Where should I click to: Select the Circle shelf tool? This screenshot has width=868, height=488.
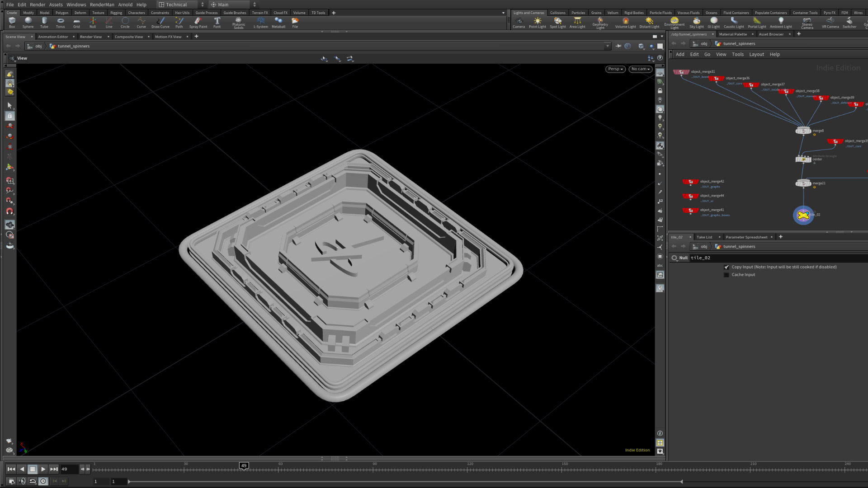pos(125,23)
